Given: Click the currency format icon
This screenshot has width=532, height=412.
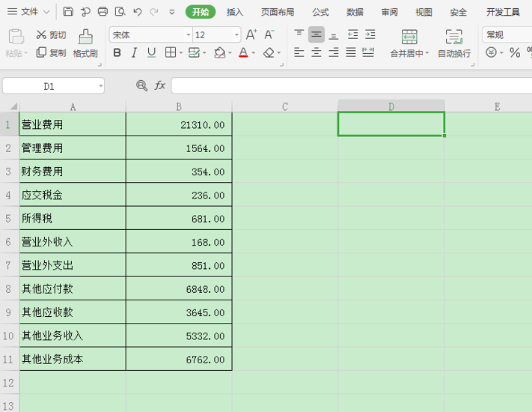Looking at the screenshot, I should [x=491, y=52].
